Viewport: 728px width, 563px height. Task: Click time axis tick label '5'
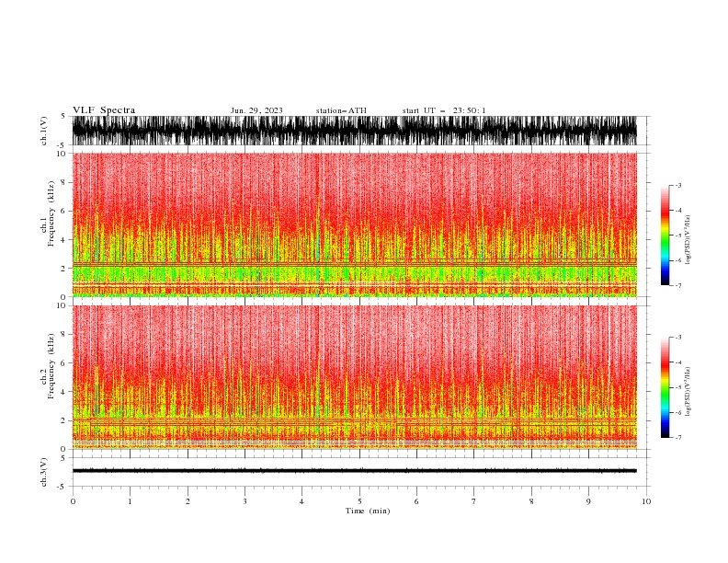(359, 501)
